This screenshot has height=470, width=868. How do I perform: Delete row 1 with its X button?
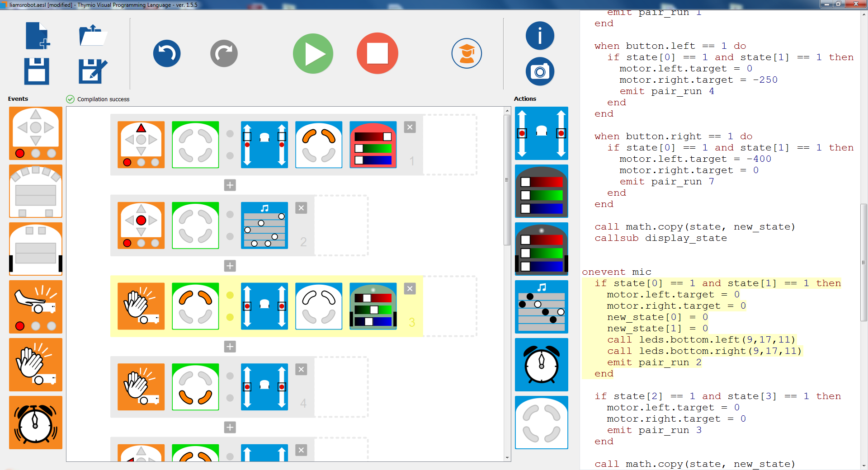(x=410, y=127)
